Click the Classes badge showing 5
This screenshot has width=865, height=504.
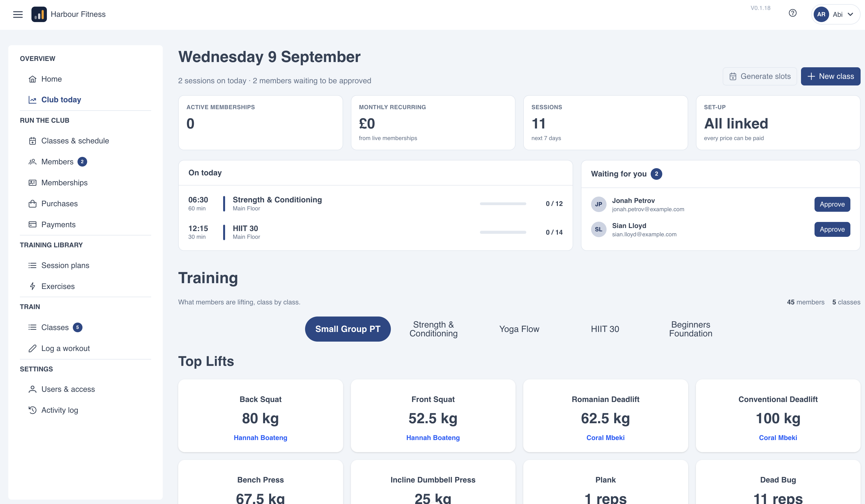point(78,328)
